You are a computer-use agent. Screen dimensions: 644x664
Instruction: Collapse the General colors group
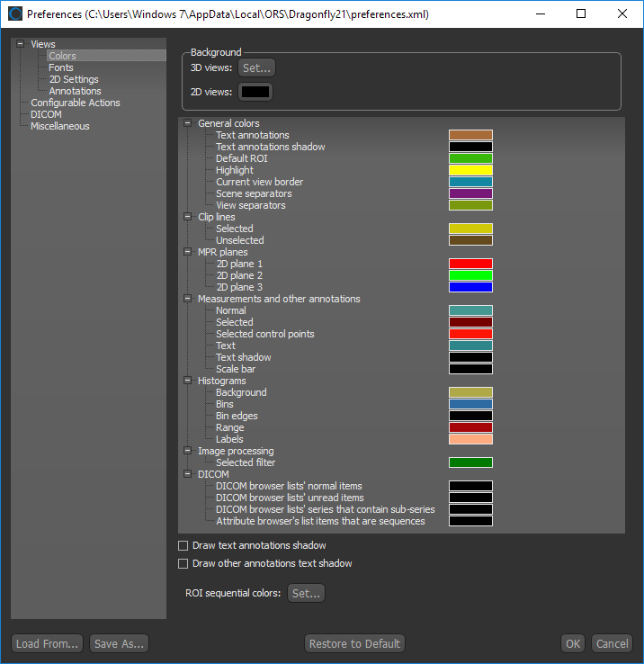pos(187,123)
